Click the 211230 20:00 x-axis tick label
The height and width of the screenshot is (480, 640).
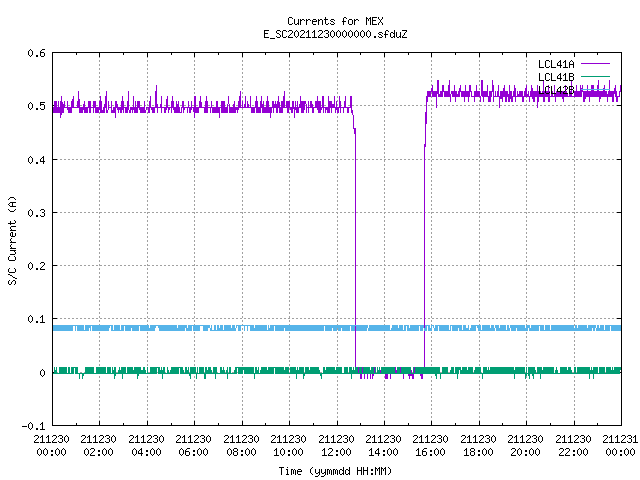pos(526,446)
